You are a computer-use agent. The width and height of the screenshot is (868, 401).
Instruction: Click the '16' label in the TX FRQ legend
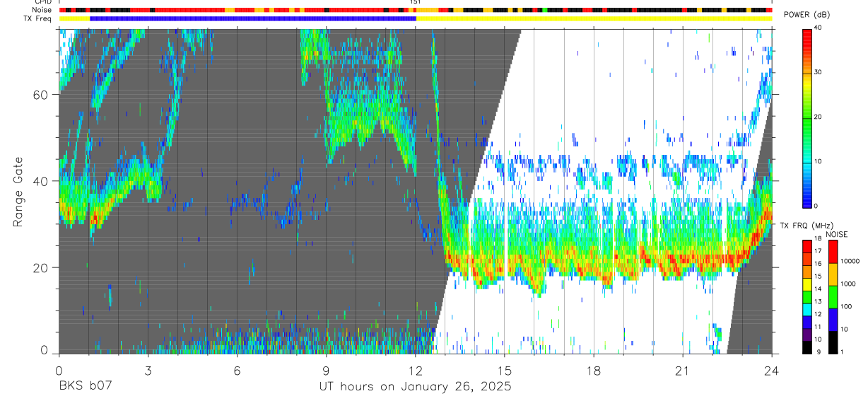[818, 264]
